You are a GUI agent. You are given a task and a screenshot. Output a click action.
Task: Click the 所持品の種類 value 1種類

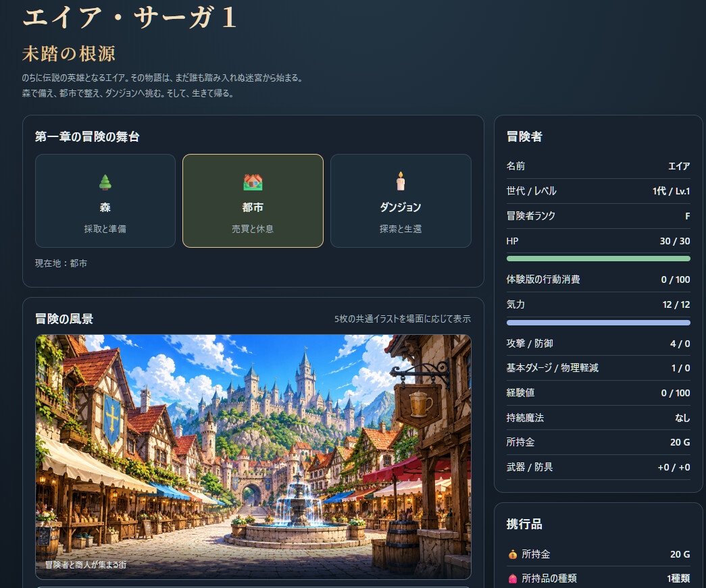678,579
